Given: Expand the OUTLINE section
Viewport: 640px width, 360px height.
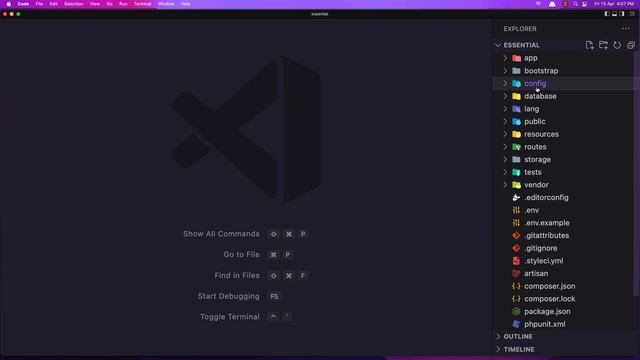Looking at the screenshot, I should pos(498,336).
